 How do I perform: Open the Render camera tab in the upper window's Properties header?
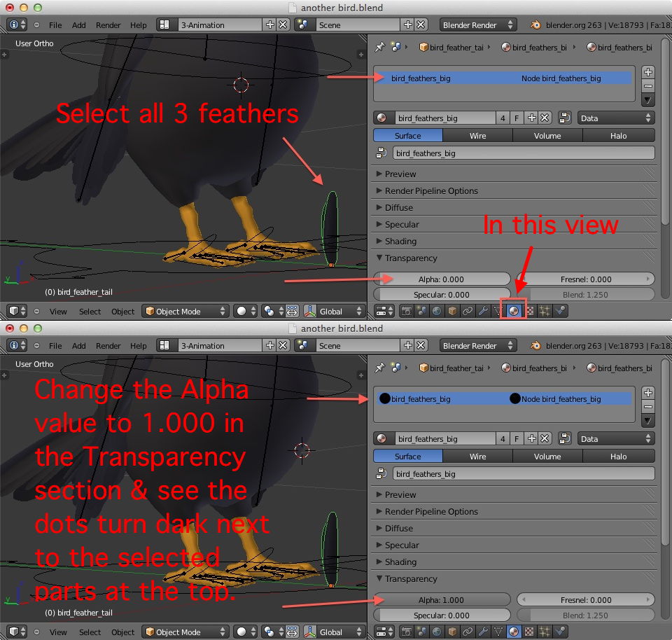(x=406, y=312)
